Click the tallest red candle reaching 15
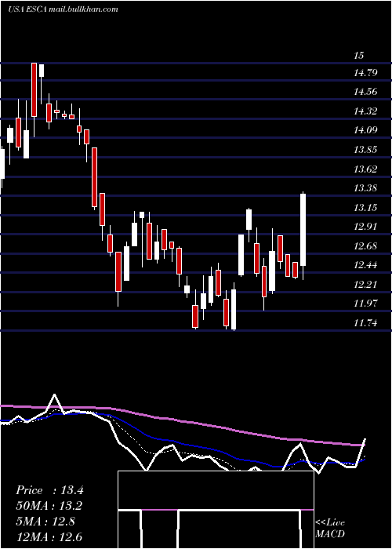Screen dimensions: 392x549 point(34,89)
